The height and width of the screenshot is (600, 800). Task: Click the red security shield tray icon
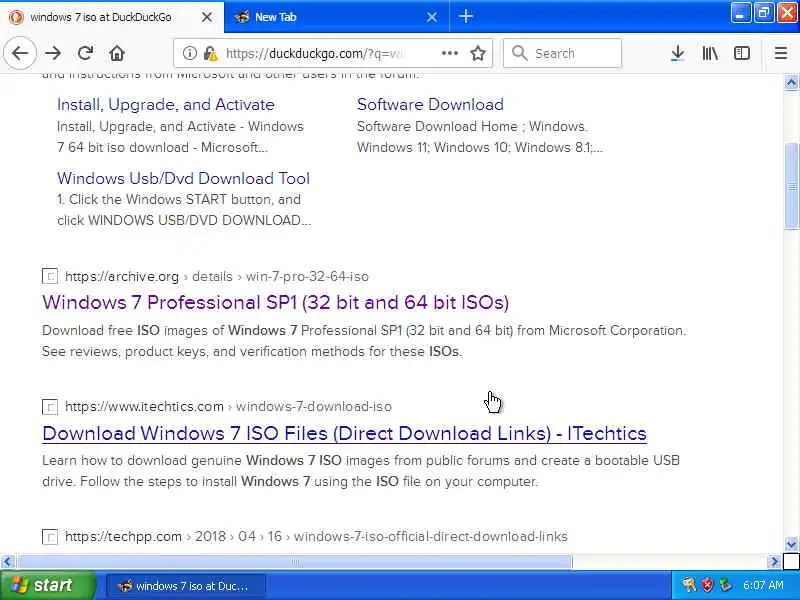[x=707, y=585]
